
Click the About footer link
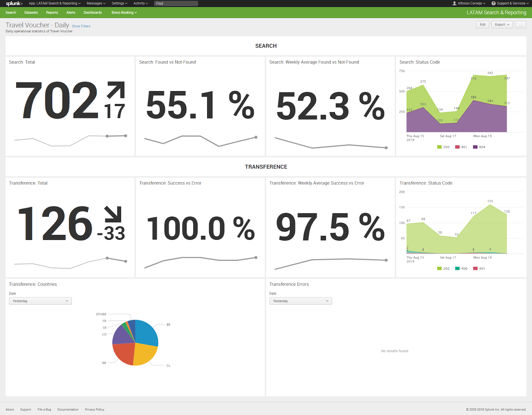(10, 409)
